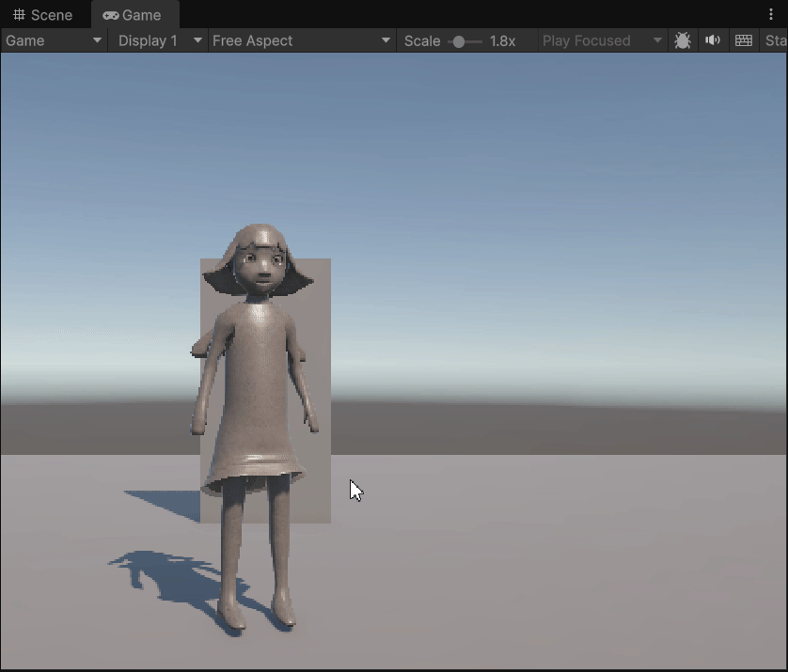The width and height of the screenshot is (788, 672).
Task: Open the Stats panel button
Action: [x=775, y=40]
